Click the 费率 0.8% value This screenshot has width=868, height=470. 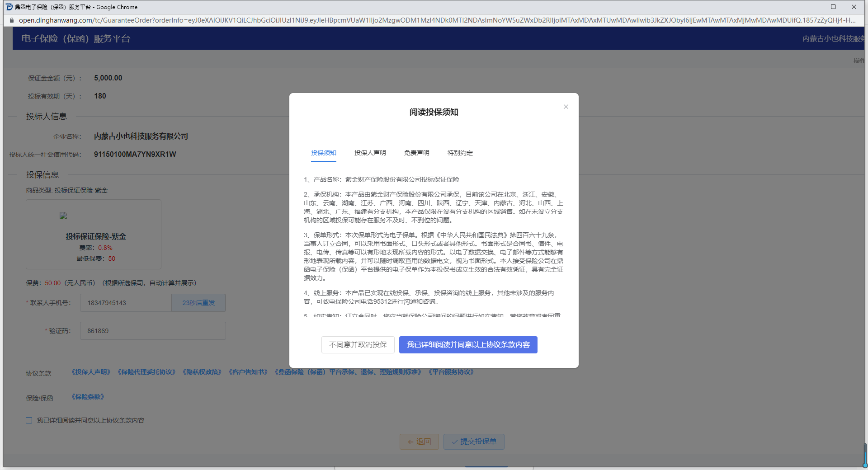tap(105, 248)
